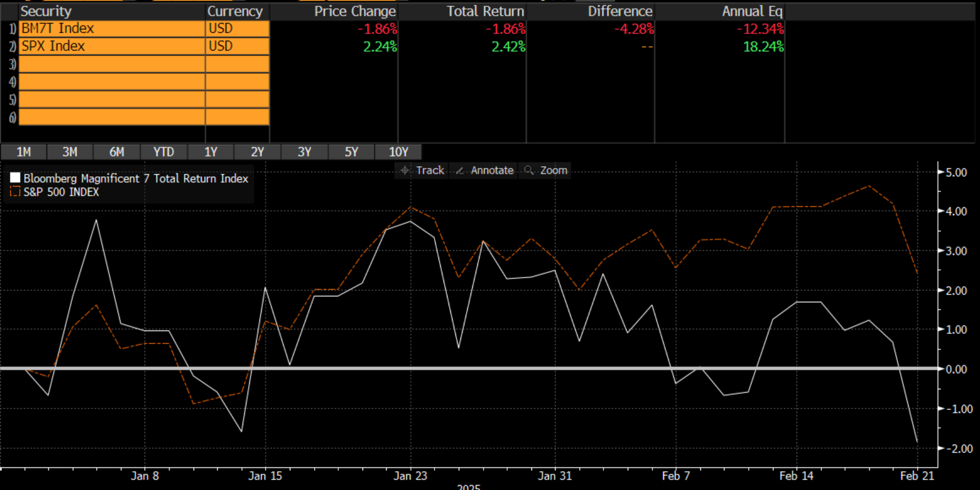Click the BM7T Index security field

click(111, 29)
